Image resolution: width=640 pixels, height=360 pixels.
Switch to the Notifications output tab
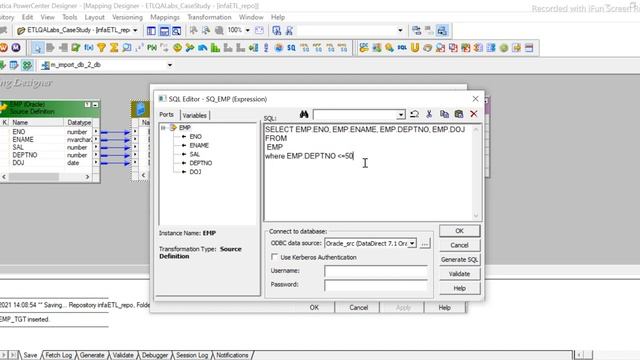click(x=232, y=355)
